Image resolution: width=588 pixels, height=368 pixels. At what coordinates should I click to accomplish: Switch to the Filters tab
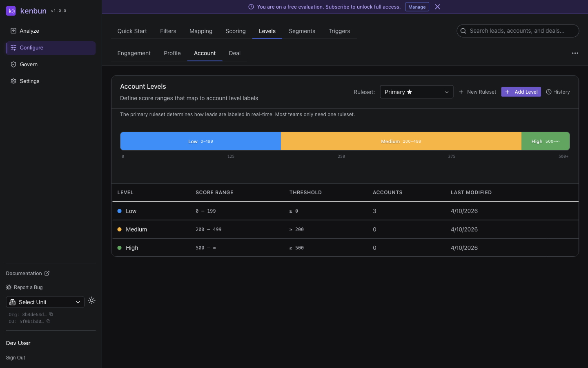click(168, 31)
